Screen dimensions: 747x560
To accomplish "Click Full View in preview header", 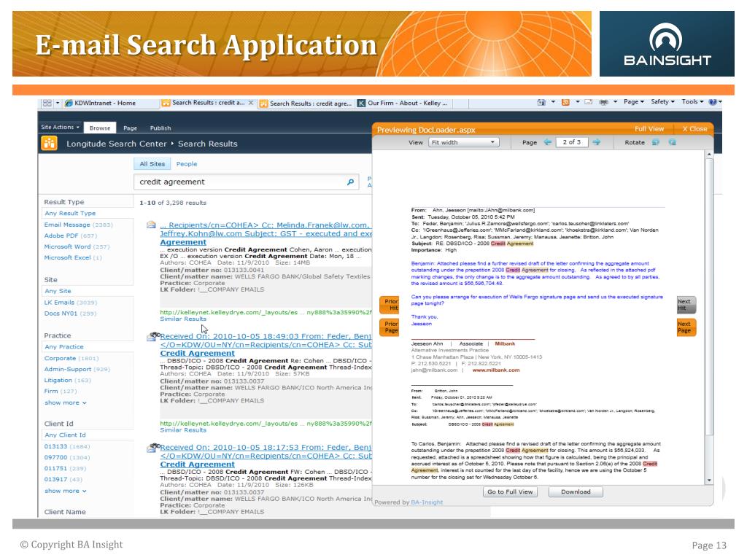I will (649, 129).
